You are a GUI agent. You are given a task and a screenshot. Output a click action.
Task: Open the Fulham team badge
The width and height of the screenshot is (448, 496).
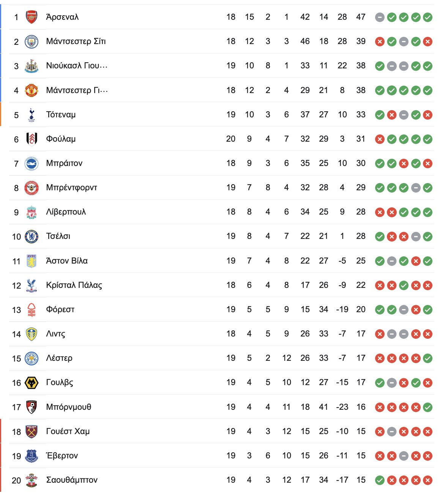point(32,139)
